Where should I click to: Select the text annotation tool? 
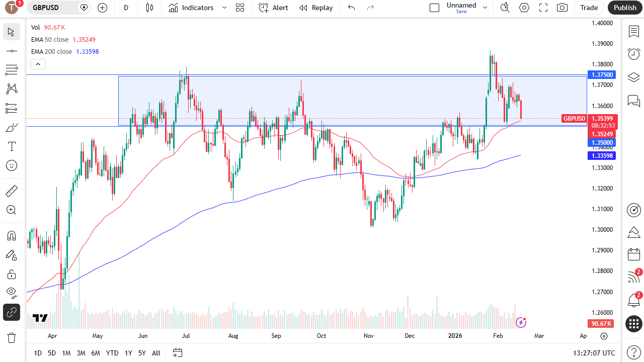point(11,146)
